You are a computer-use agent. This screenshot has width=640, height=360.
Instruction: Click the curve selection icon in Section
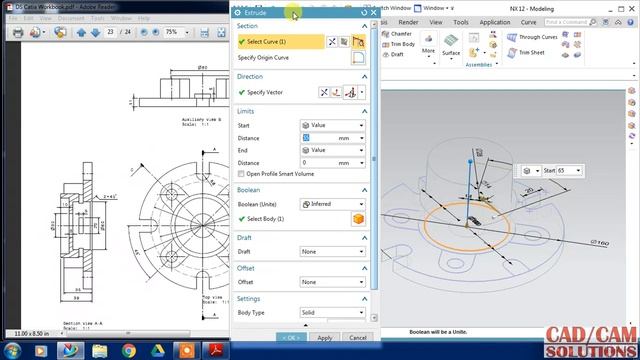(x=358, y=42)
